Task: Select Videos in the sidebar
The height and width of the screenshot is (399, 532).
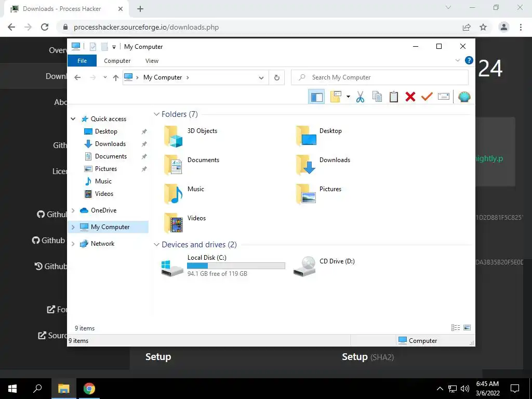Action: [x=104, y=194]
